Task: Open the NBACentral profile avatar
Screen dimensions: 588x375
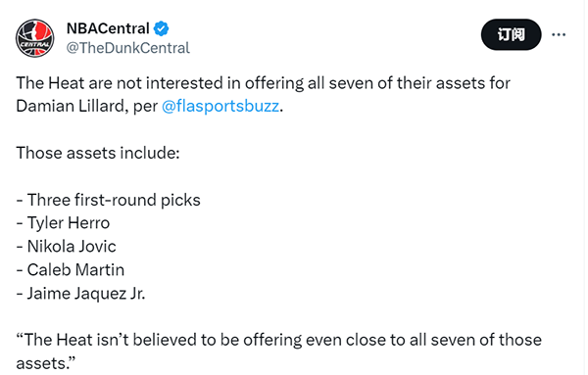Action: pos(35,38)
